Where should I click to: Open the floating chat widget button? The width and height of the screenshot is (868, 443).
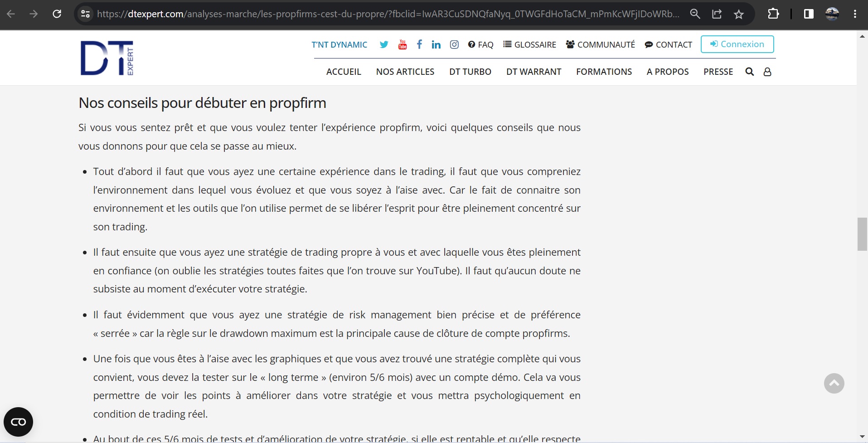click(18, 422)
